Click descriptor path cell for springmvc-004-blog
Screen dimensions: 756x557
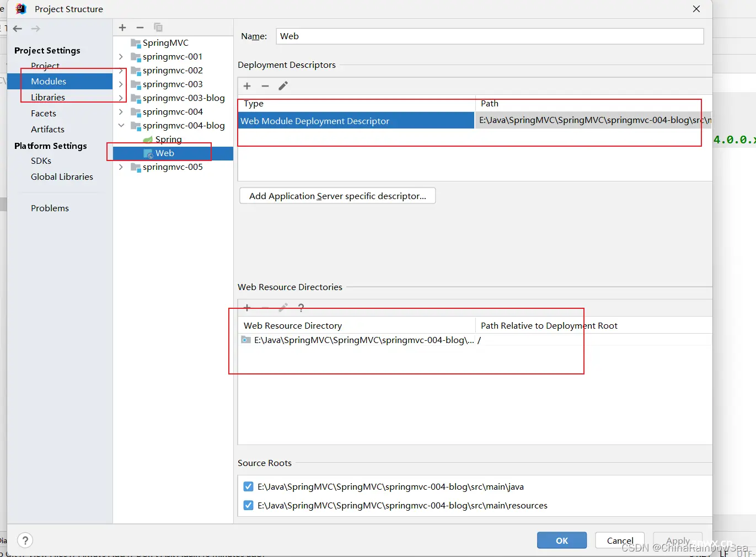[x=594, y=120]
